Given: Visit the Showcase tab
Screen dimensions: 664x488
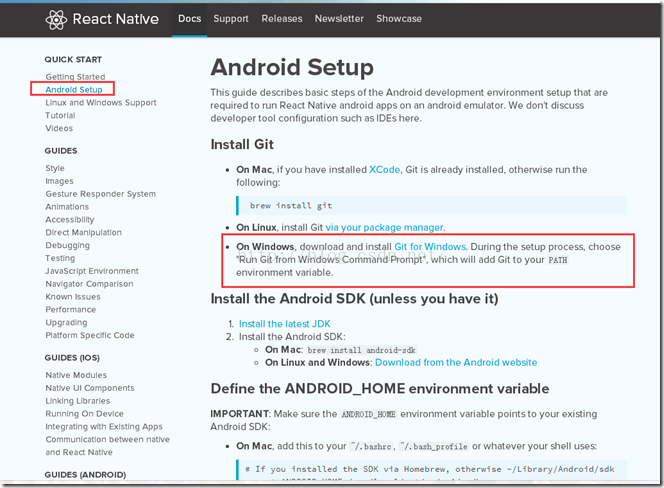Looking at the screenshot, I should click(399, 19).
